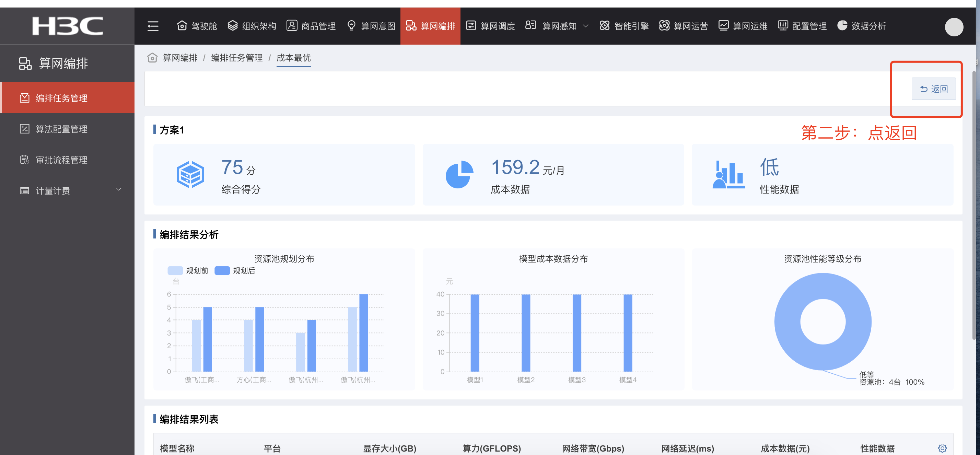Click the 数据分析 pie chart icon
This screenshot has width=980, height=455.
842,25
